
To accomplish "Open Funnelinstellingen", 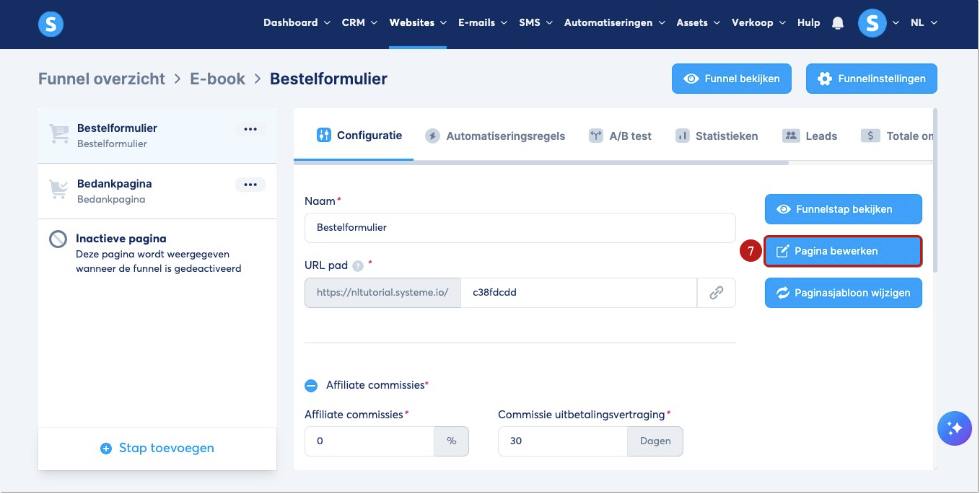I will point(872,79).
